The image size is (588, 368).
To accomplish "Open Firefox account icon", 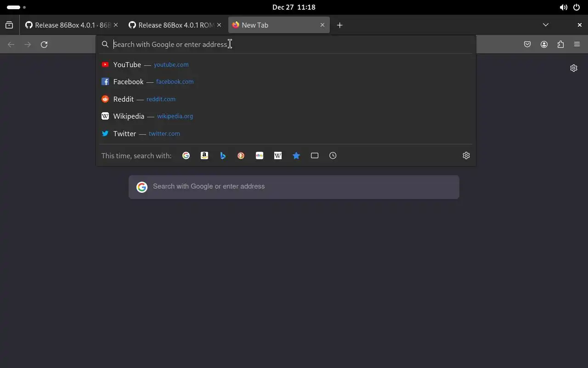I will pyautogui.click(x=544, y=44).
